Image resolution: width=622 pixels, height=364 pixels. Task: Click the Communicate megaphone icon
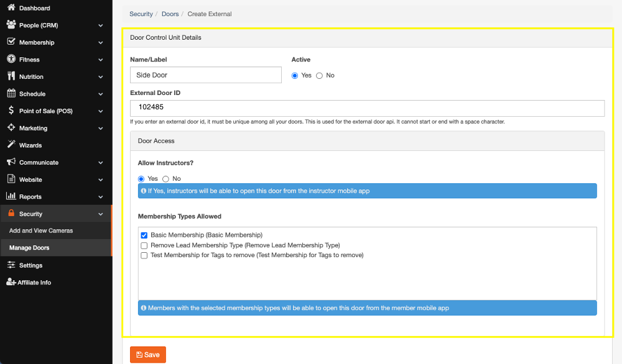coord(11,162)
